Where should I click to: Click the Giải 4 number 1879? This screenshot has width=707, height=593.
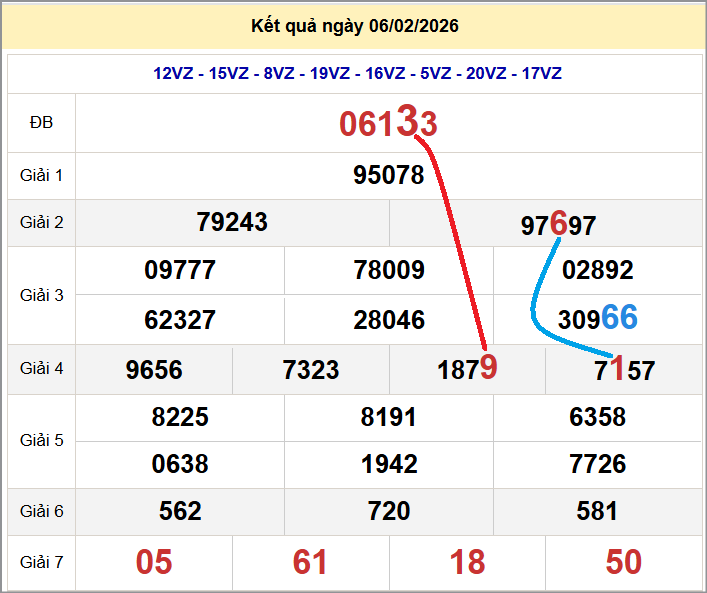[x=467, y=369]
